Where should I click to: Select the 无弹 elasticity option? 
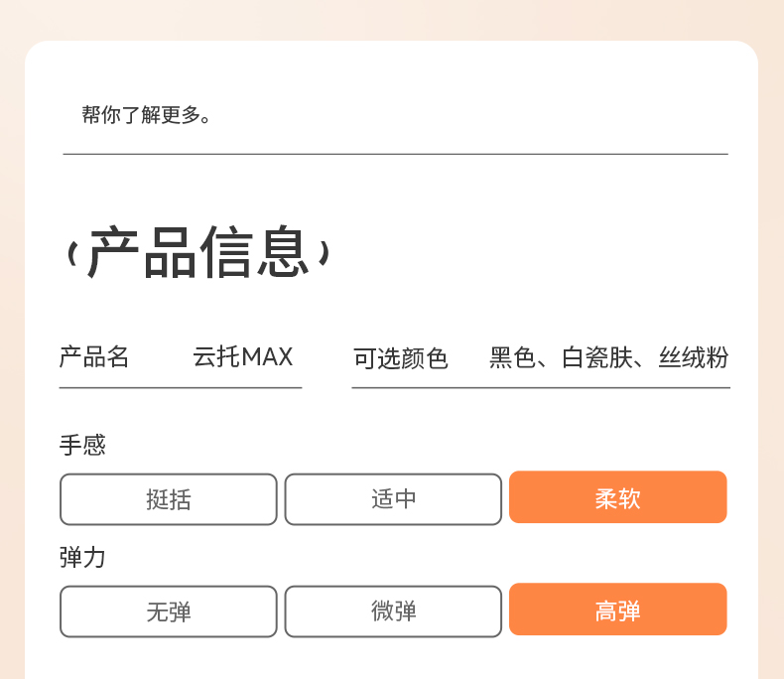pos(168,611)
